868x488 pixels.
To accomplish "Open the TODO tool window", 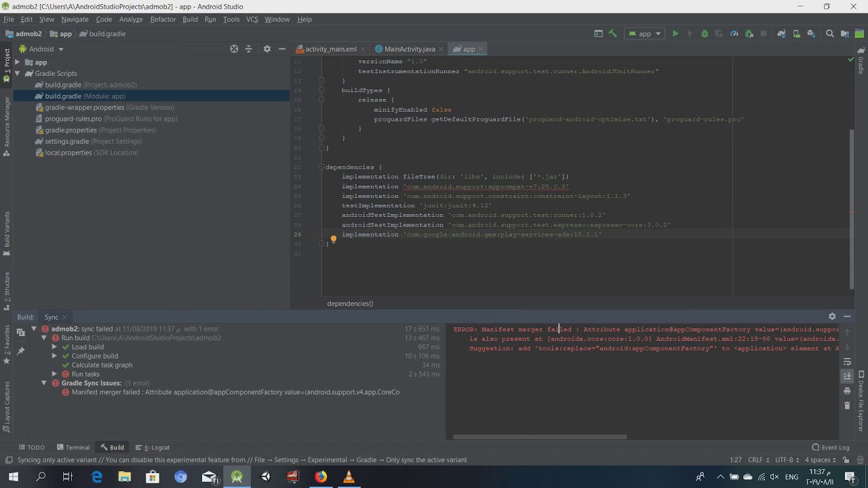I will pyautogui.click(x=31, y=447).
